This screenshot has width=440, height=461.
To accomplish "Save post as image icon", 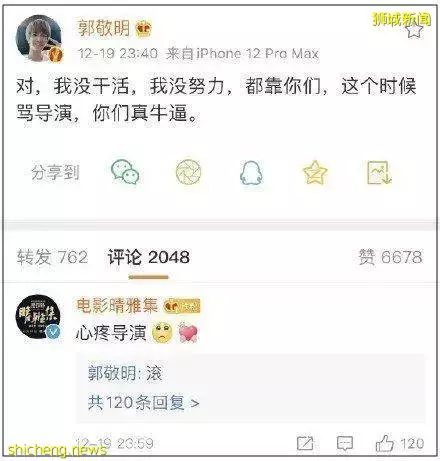I will [379, 172].
